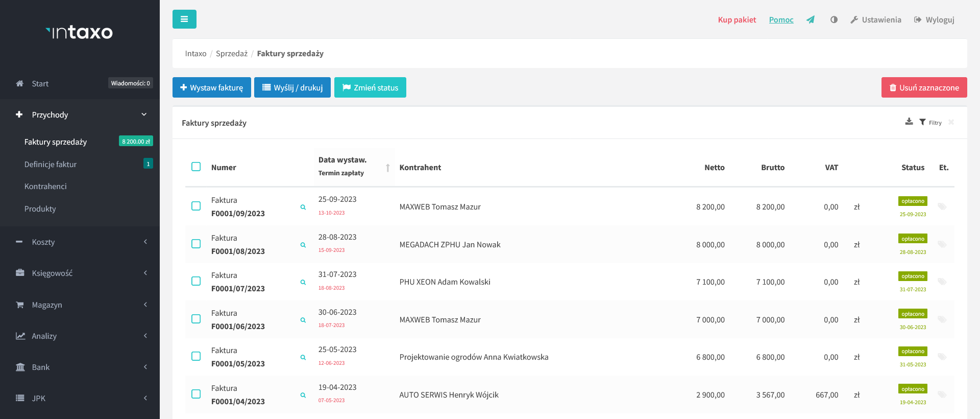Click magnifier icon for invoice F0001/09/2023
Screen dimensions: 980x419
pos(303,207)
